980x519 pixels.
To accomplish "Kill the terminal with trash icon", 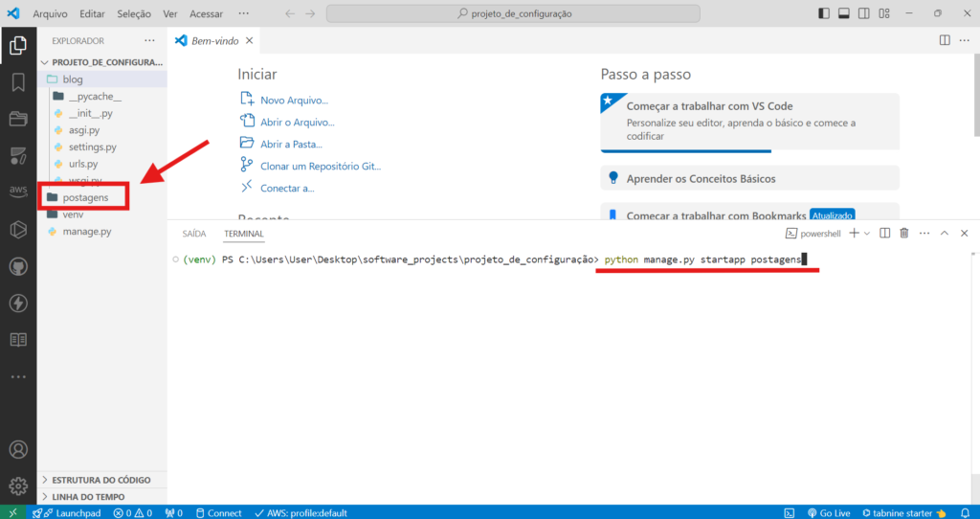I will point(903,233).
